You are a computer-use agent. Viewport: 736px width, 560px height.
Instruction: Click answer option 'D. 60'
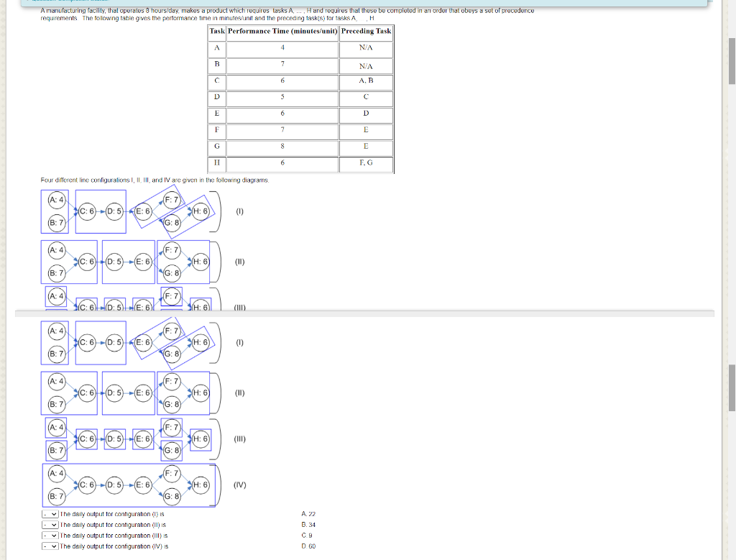(x=308, y=546)
